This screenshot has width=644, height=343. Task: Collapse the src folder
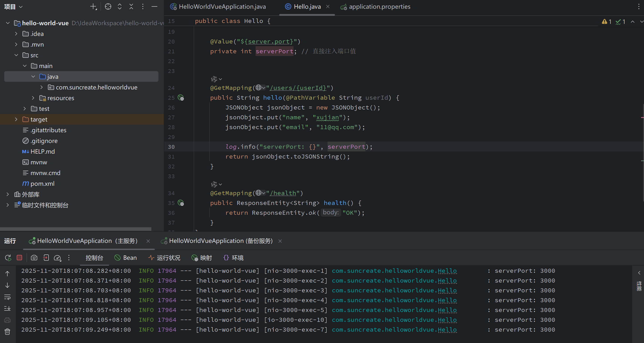point(16,55)
